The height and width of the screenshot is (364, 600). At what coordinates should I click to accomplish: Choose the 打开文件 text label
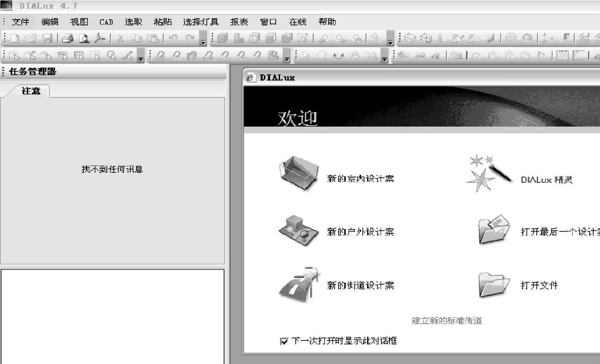tap(539, 285)
